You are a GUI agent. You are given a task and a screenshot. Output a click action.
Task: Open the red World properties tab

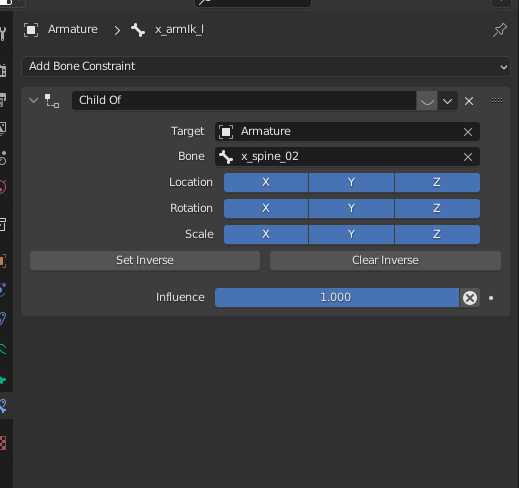[x=3, y=187]
